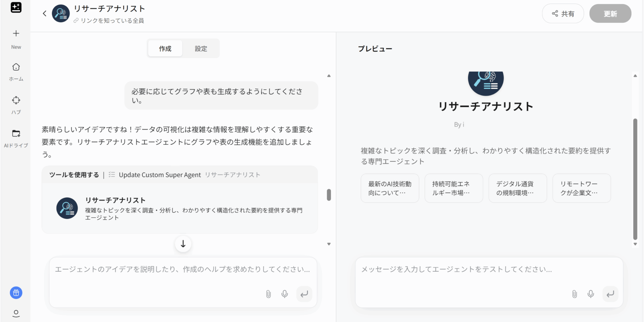Switch to the 設定 tab
Viewport: 644px width, 322px height.
[x=201, y=49]
